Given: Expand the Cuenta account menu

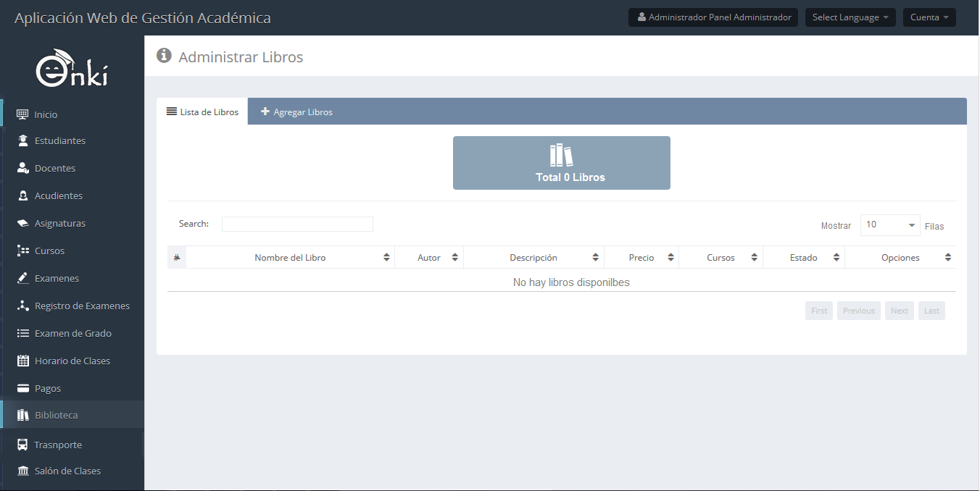Looking at the screenshot, I should 929,17.
